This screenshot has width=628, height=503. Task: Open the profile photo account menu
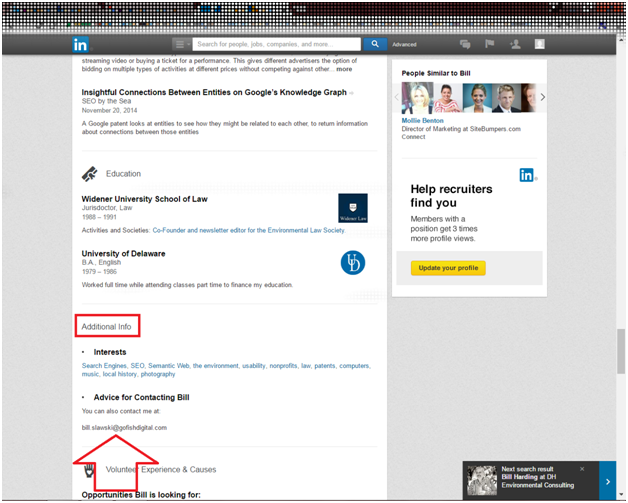pos(539,44)
